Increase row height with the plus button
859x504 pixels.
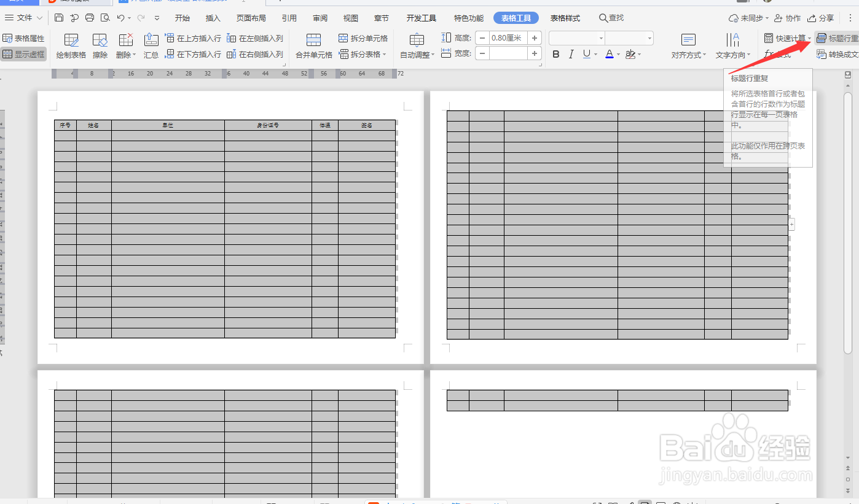[x=535, y=38]
